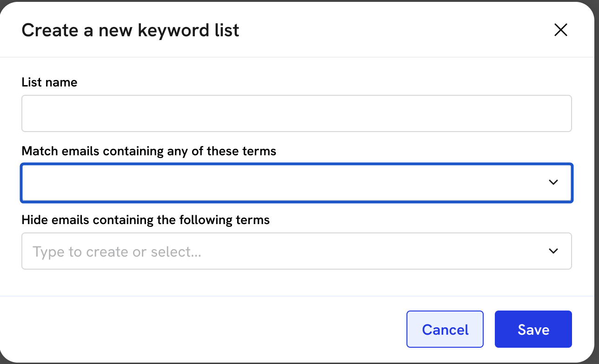Screen dimensions: 599x364
Task: Close the Create a new keyword list dialog
Action: pos(560,30)
